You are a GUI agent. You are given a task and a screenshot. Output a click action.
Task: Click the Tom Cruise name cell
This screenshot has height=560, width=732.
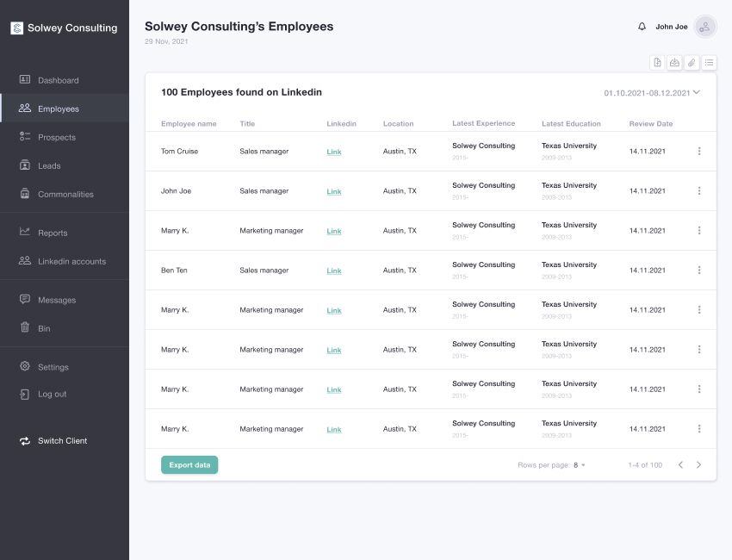[x=179, y=152]
